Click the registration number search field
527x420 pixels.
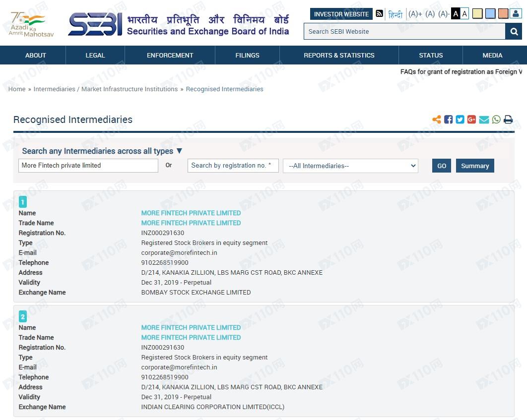click(233, 166)
